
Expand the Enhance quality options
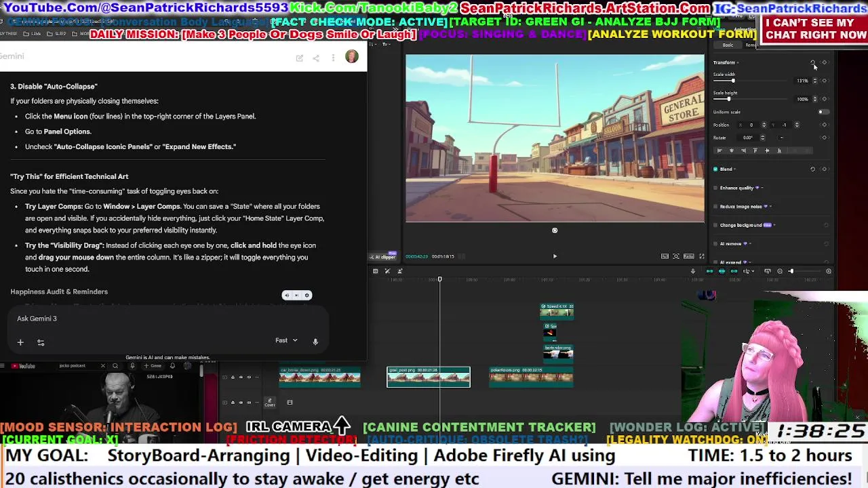[x=762, y=188]
